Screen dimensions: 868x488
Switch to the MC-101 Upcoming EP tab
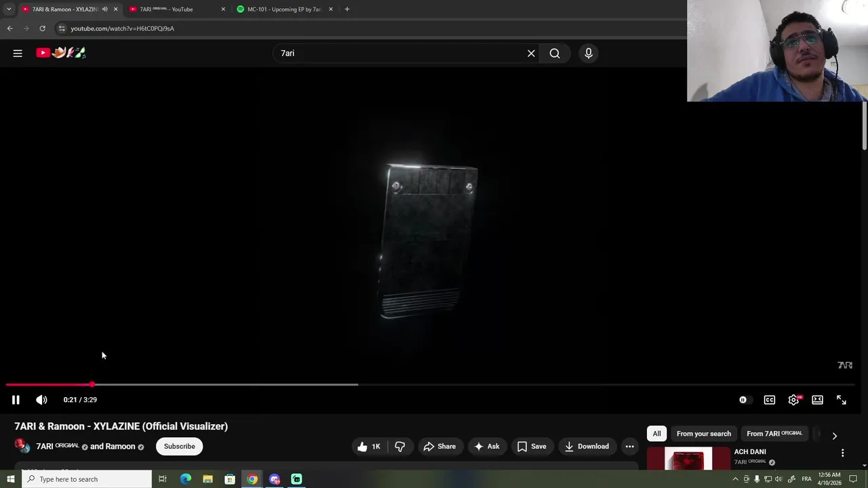pos(284,9)
